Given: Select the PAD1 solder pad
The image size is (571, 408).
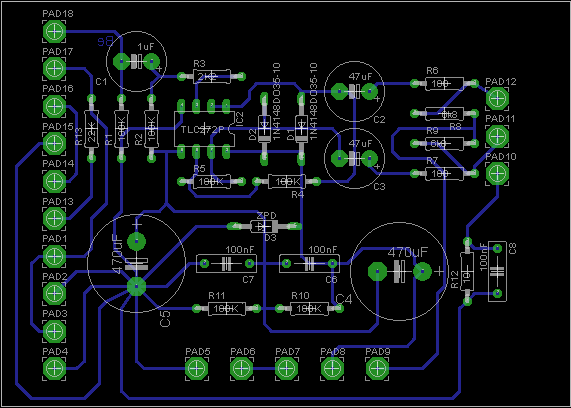Looking at the screenshot, I should (x=54, y=256).
